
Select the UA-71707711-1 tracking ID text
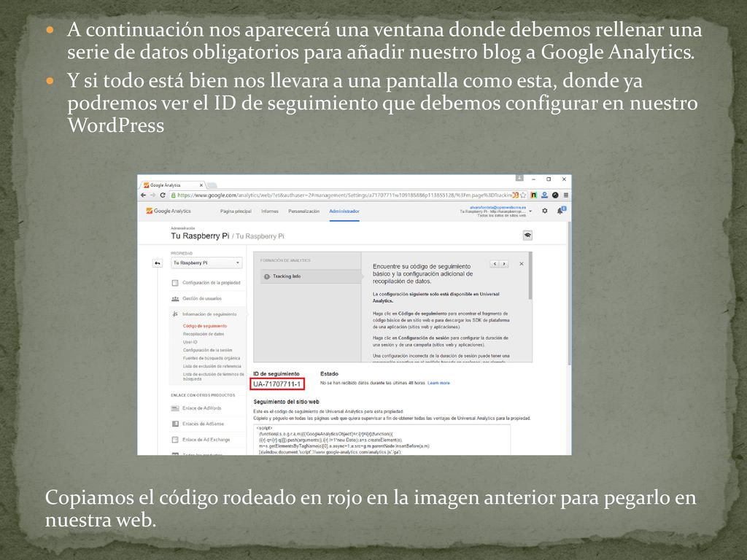pyautogui.click(x=276, y=384)
